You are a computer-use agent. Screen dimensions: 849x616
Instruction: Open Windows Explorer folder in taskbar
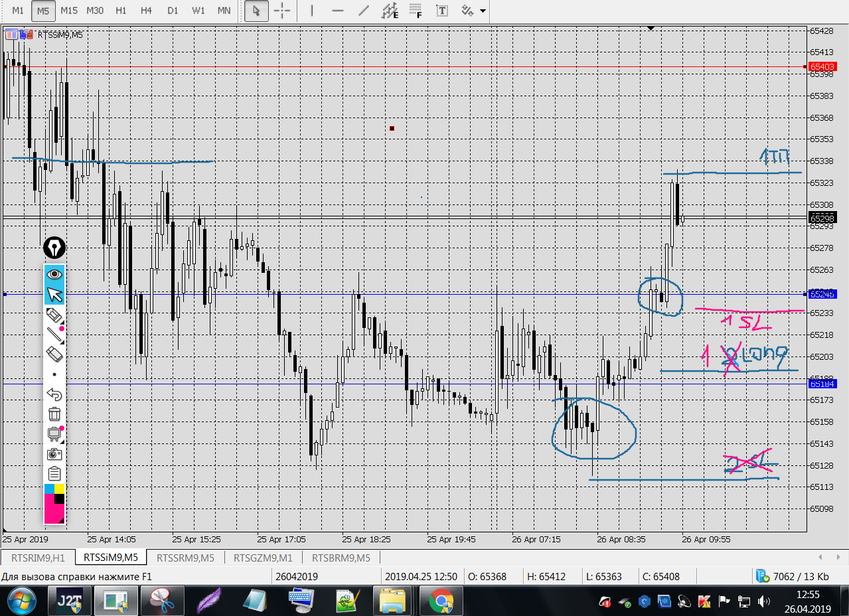[393, 602]
